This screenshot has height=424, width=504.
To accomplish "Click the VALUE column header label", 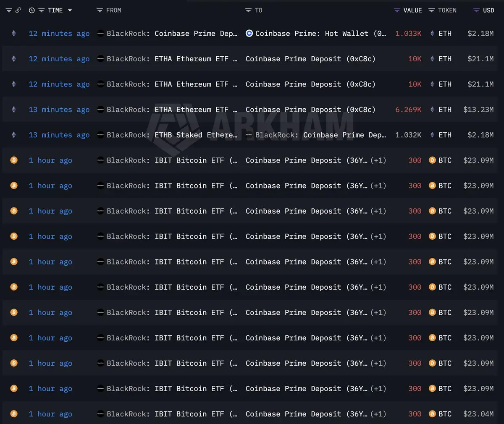I will click(412, 10).
